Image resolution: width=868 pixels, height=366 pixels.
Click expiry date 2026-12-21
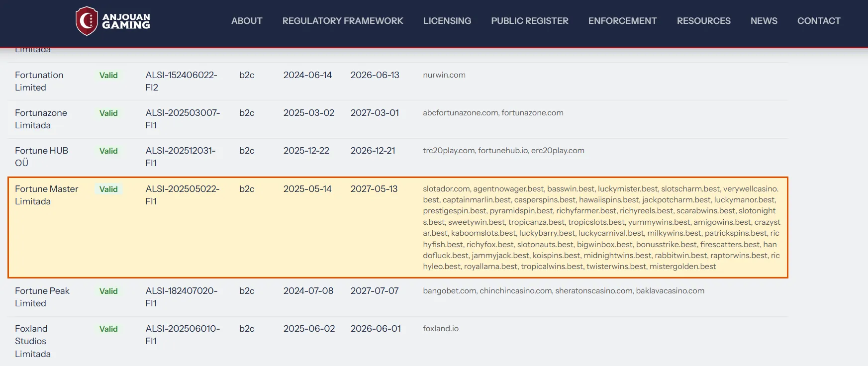coord(373,151)
